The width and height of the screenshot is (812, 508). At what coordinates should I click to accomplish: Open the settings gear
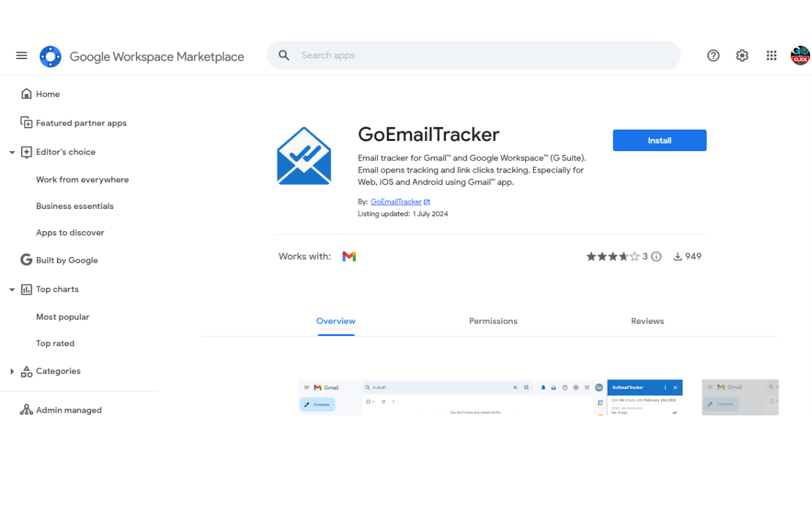(742, 55)
